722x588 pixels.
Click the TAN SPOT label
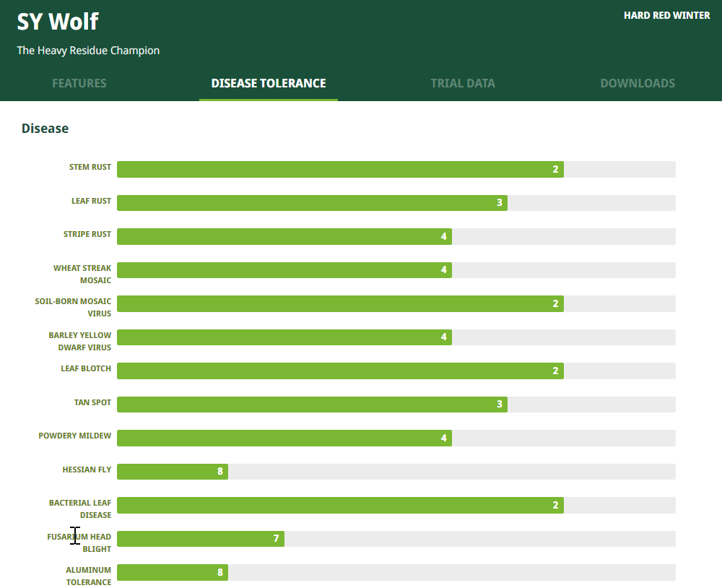click(x=92, y=402)
